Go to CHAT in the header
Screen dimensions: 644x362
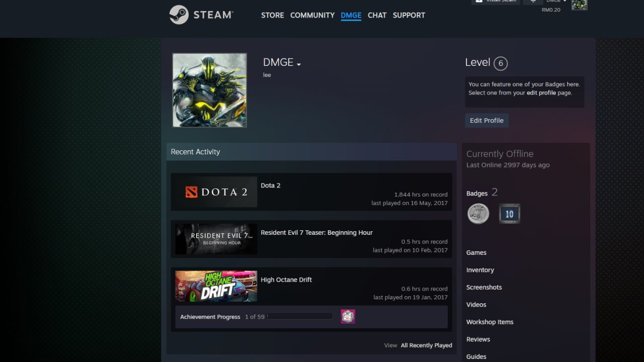coord(377,15)
